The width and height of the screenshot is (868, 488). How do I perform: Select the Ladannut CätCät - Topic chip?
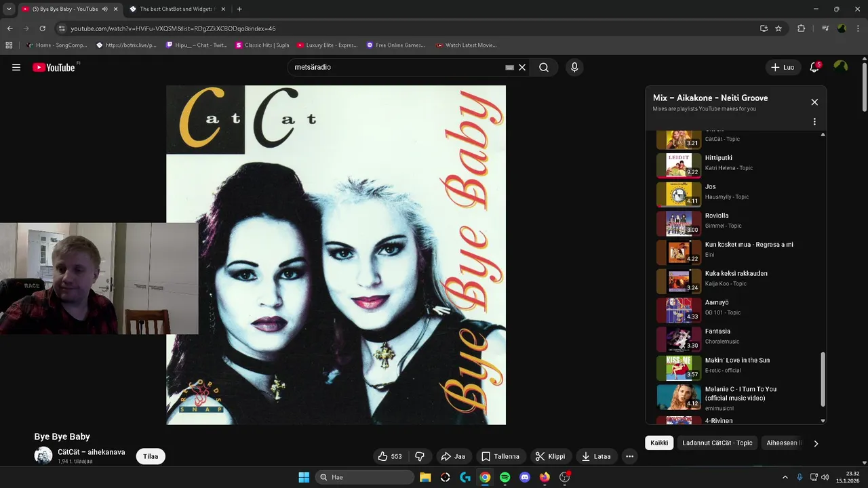pyautogui.click(x=717, y=443)
